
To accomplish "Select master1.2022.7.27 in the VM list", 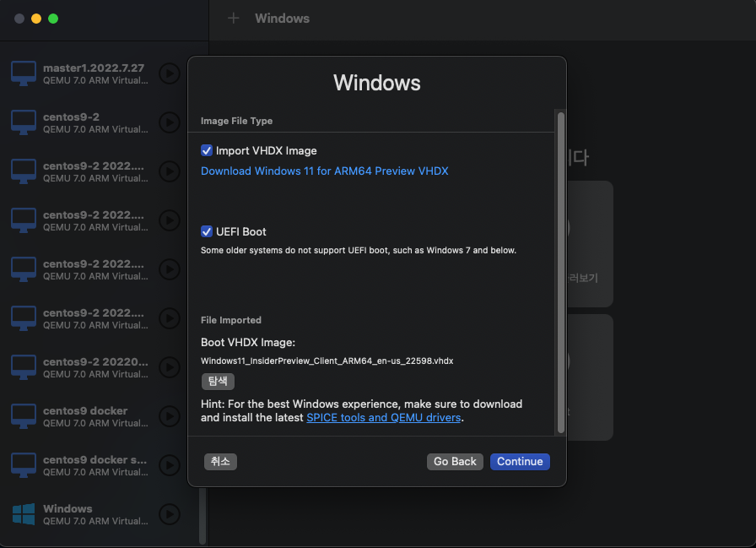I will point(95,73).
